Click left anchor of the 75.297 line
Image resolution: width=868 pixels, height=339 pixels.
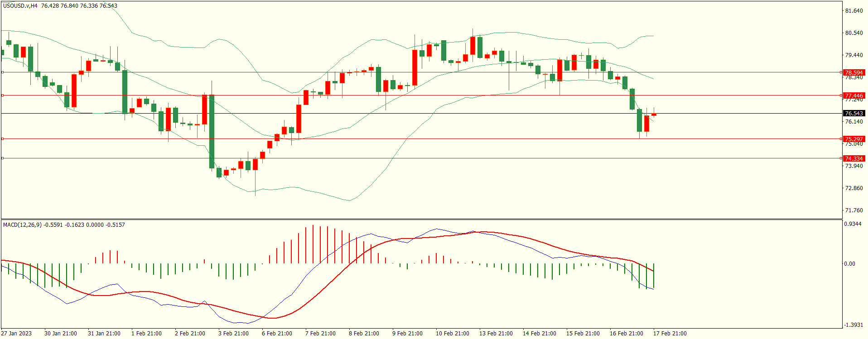point(3,139)
